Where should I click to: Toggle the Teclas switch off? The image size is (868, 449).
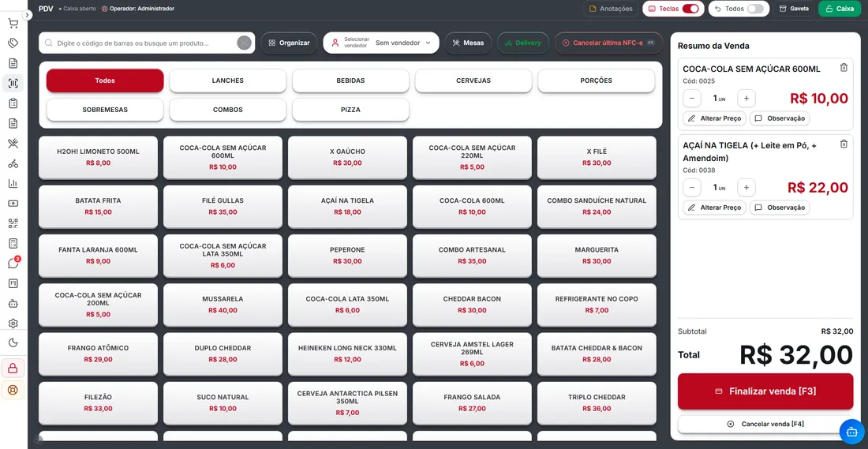(x=690, y=9)
